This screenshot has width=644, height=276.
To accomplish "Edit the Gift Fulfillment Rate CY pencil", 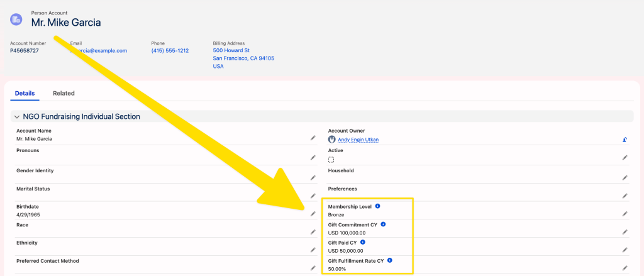I will click(x=625, y=268).
